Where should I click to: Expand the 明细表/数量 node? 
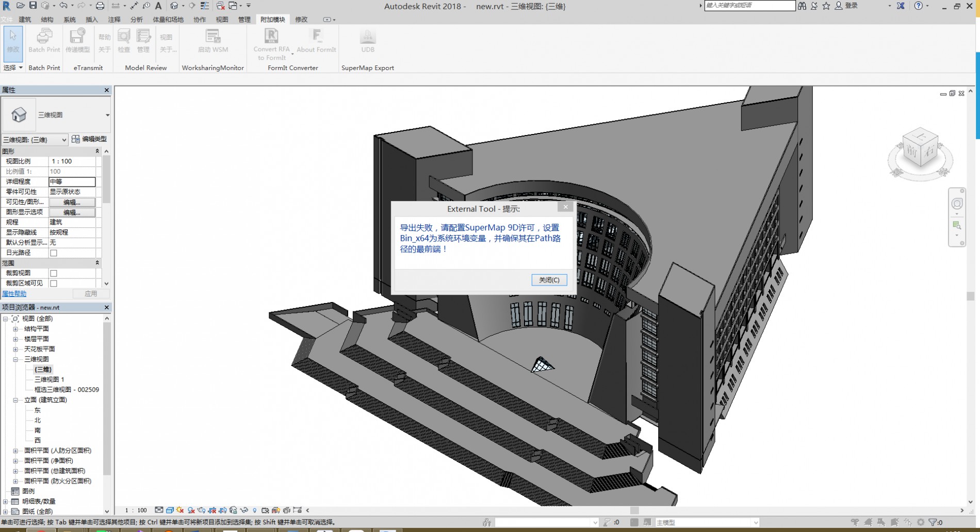tap(5, 502)
